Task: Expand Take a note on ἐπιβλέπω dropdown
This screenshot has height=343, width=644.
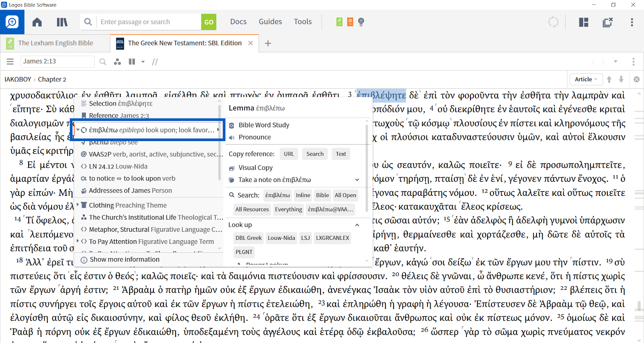Action: point(357,180)
